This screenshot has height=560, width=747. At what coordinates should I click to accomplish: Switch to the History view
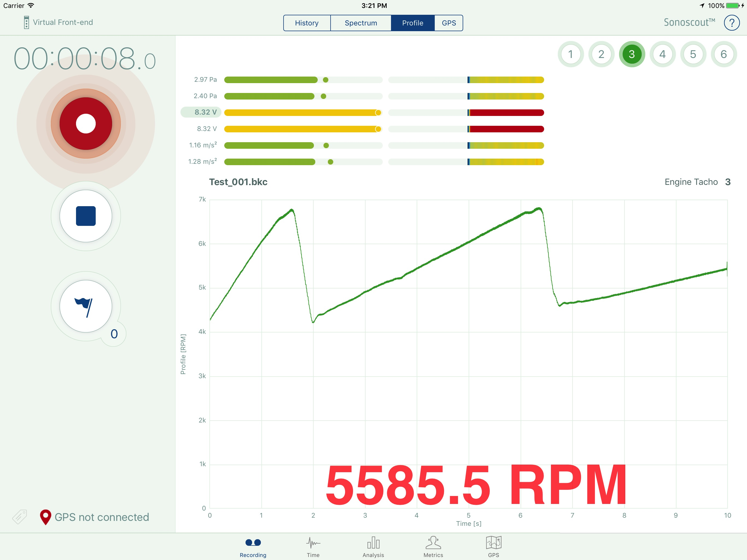coord(307,23)
